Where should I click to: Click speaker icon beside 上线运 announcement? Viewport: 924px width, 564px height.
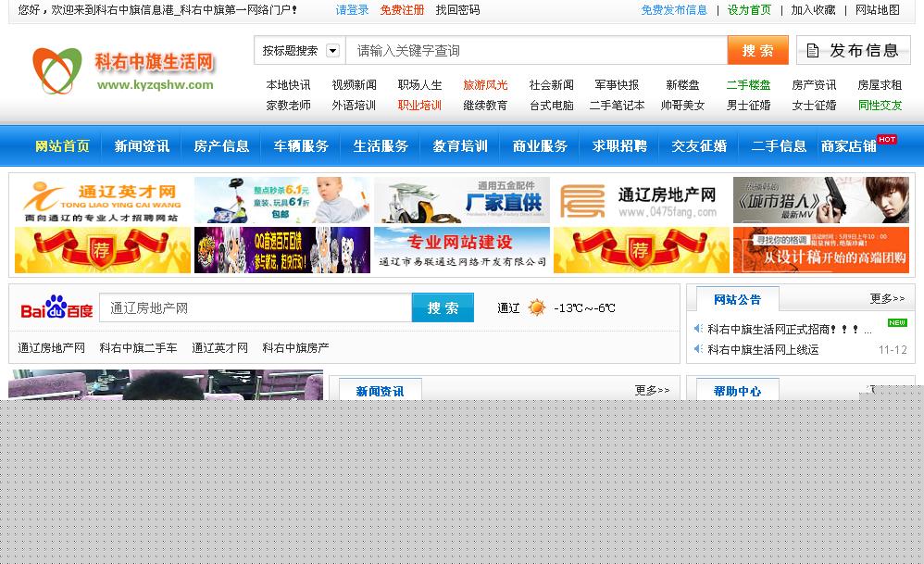[698, 349]
